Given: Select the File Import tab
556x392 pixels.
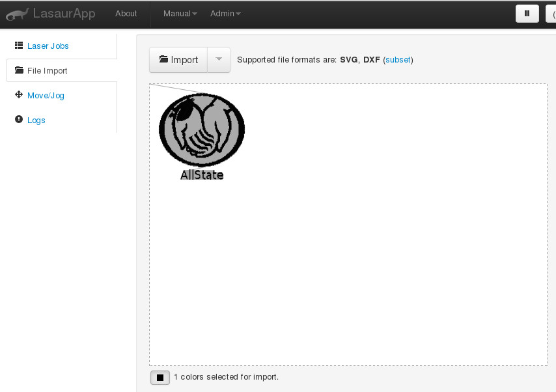Looking at the screenshot, I should [61, 70].
